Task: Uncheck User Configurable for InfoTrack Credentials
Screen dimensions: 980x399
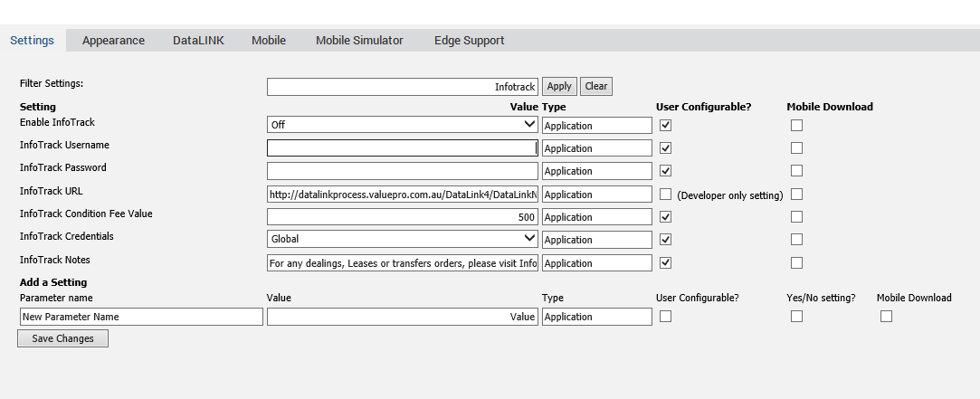Action: pos(666,240)
